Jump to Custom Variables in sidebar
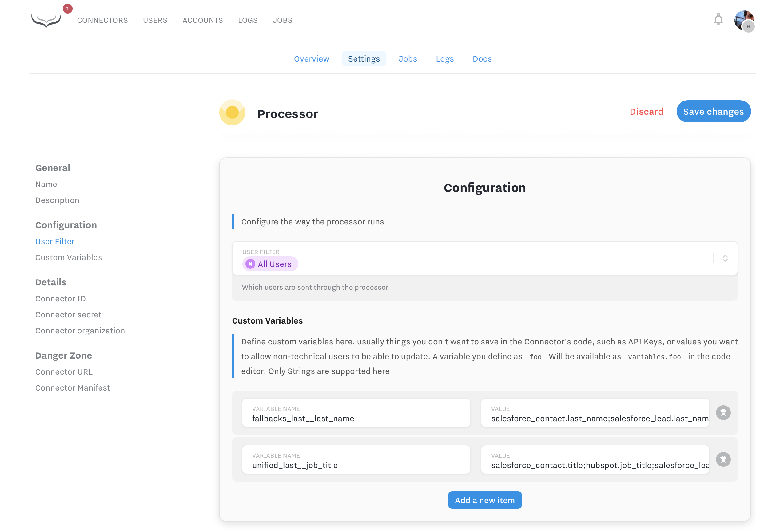Image resolution: width=772 pixels, height=532 pixels. point(69,257)
